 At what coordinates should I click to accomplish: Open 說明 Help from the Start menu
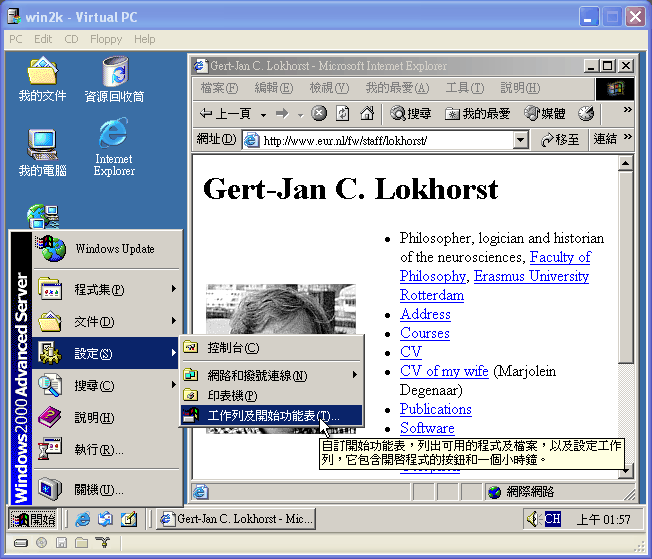[107, 417]
